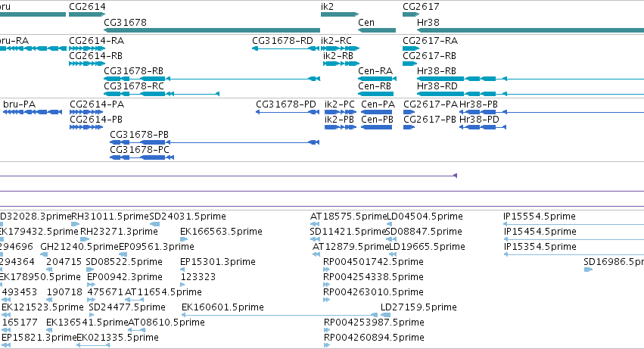This screenshot has width=644, height=349.
Task: Click the EK166563.5prime EST label
Action: pos(222,232)
